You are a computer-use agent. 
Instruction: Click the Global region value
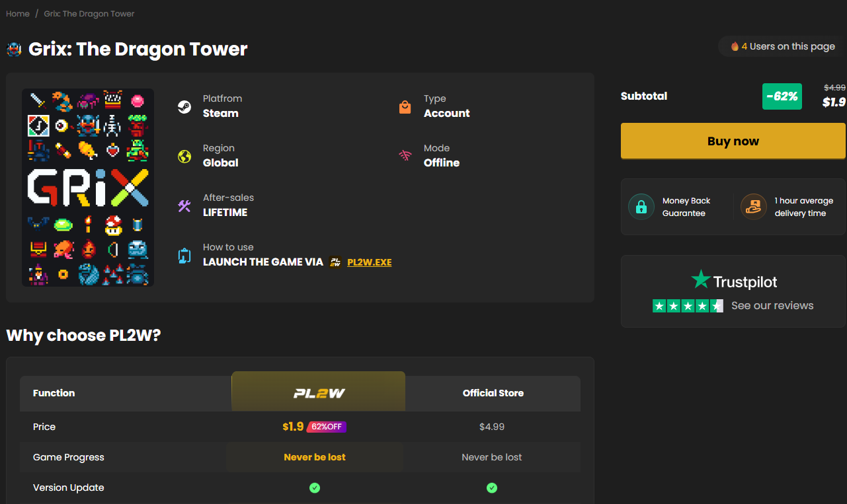[x=221, y=162]
